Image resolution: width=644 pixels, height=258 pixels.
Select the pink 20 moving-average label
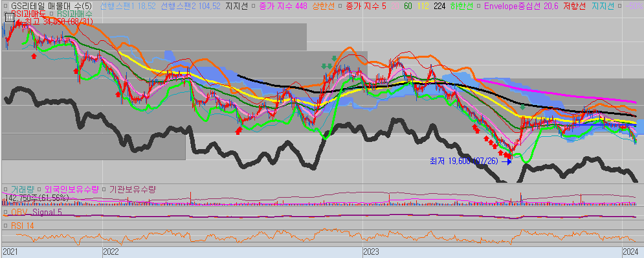(395, 6)
